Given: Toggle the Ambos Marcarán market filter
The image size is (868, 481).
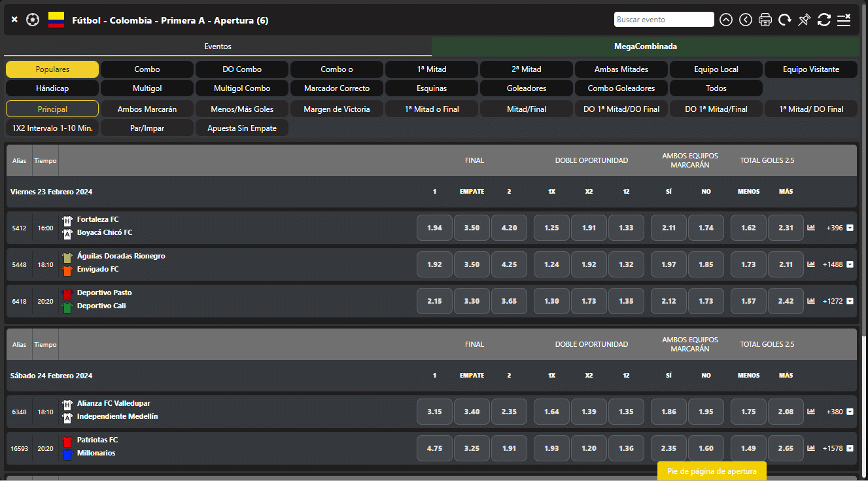Looking at the screenshot, I should [x=147, y=109].
